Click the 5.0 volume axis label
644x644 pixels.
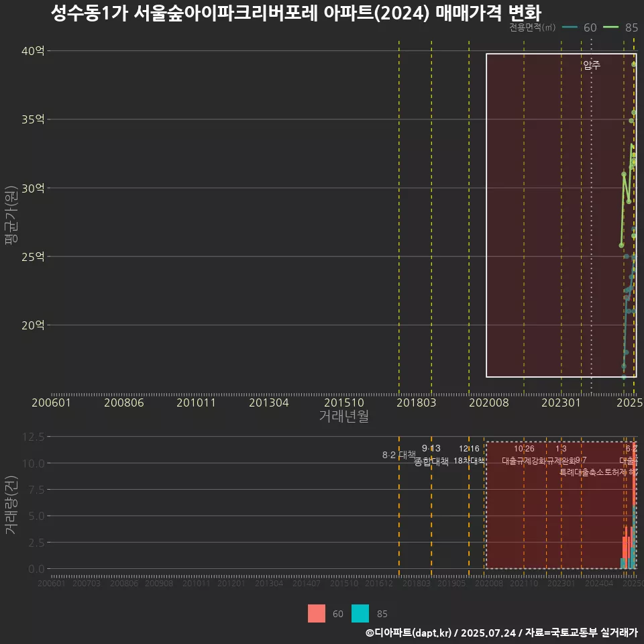[36, 516]
